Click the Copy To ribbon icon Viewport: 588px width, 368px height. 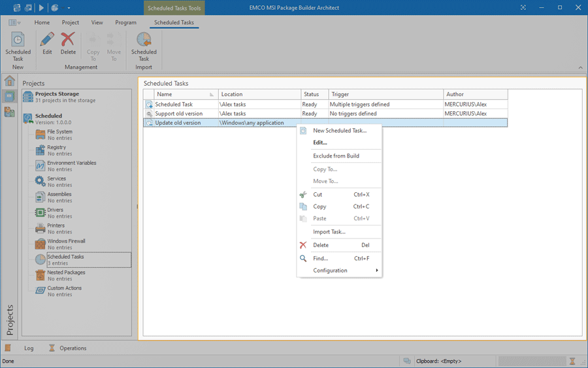tap(93, 39)
